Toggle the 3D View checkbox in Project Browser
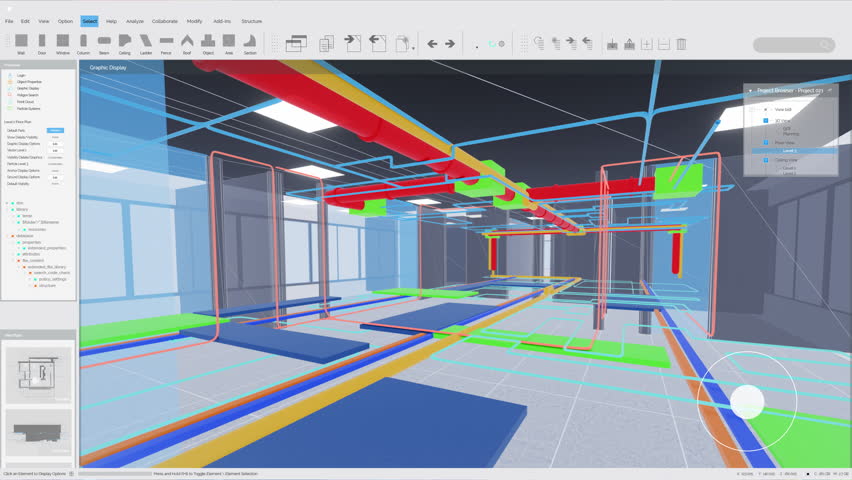This screenshot has width=852, height=480. (x=766, y=120)
